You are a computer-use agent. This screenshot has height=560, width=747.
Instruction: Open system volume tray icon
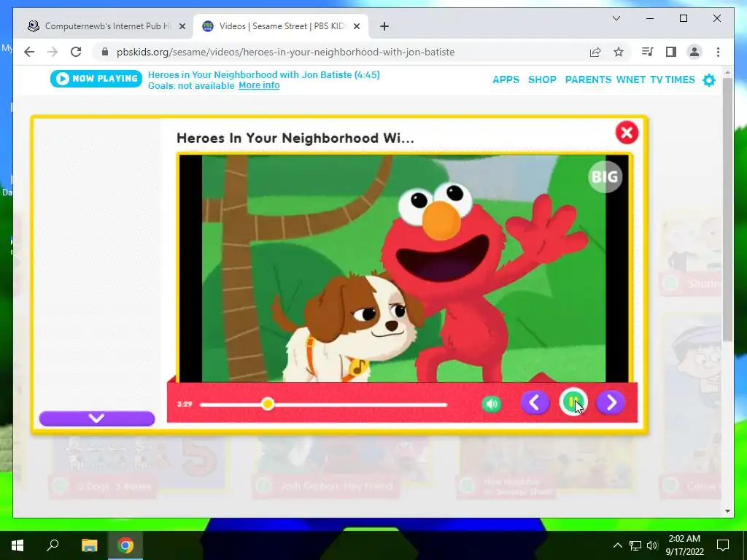(x=652, y=545)
